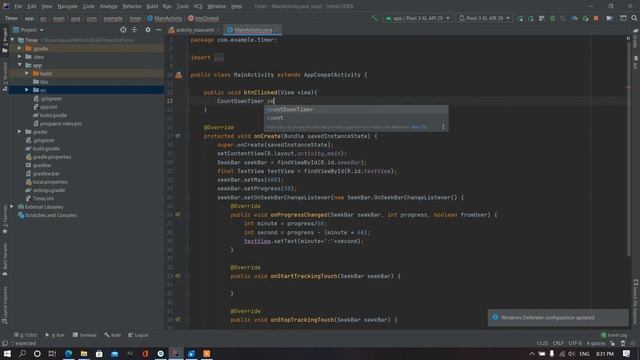Open the Project view selector dropdown
Screen dimensions: 640x360
tap(28, 30)
